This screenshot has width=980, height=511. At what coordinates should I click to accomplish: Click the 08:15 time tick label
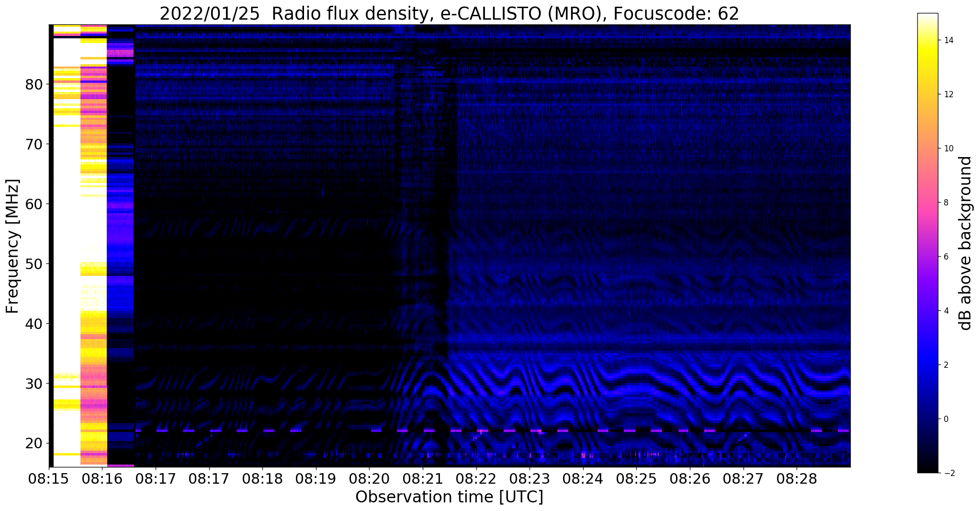tap(49, 479)
